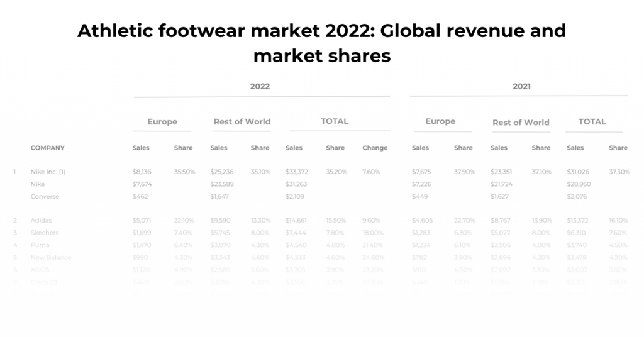
Task: Select Puma Europe sales '$1,470'
Action: (x=142, y=245)
